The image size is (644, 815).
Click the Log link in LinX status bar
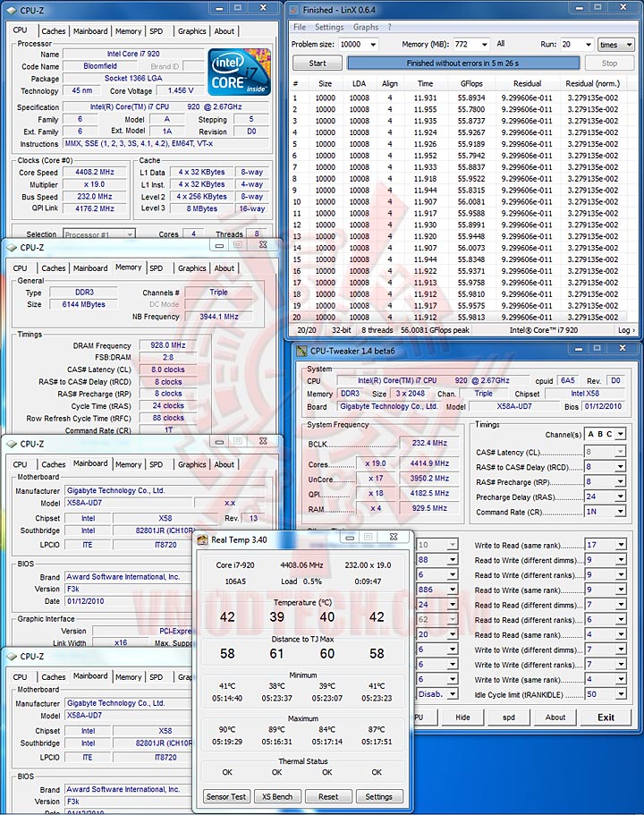(626, 330)
